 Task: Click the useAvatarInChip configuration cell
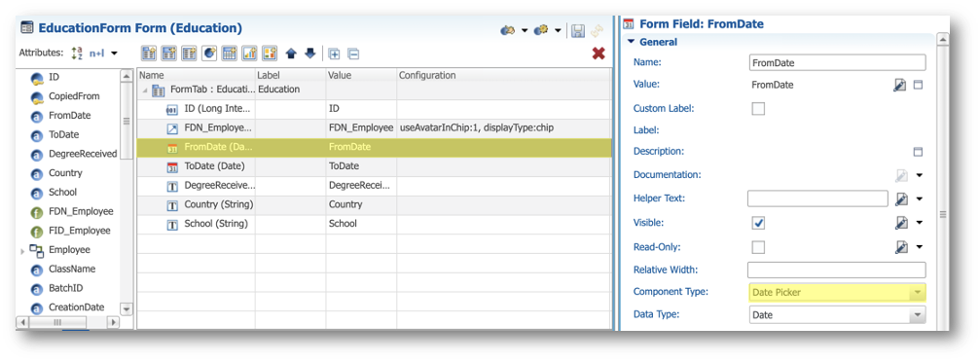click(503, 128)
